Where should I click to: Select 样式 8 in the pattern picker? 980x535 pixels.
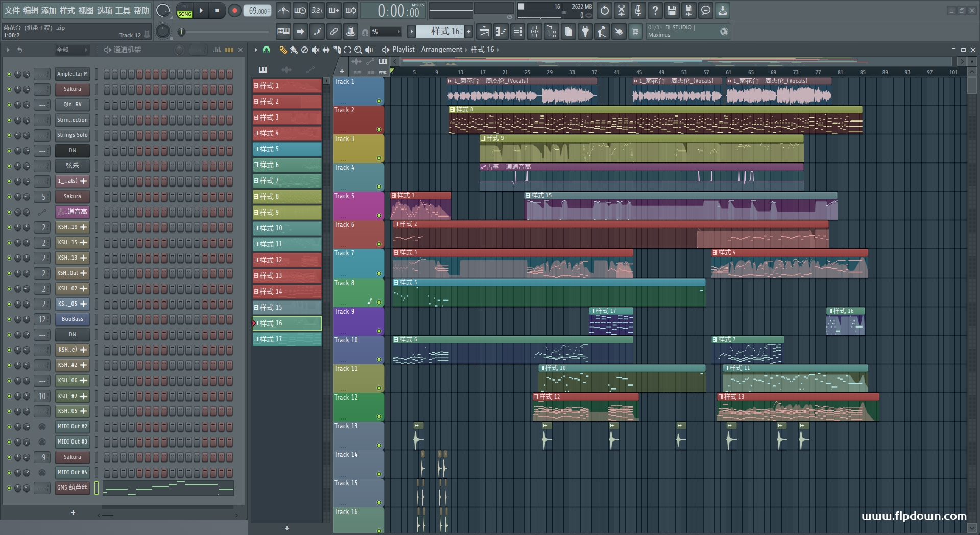tap(287, 197)
